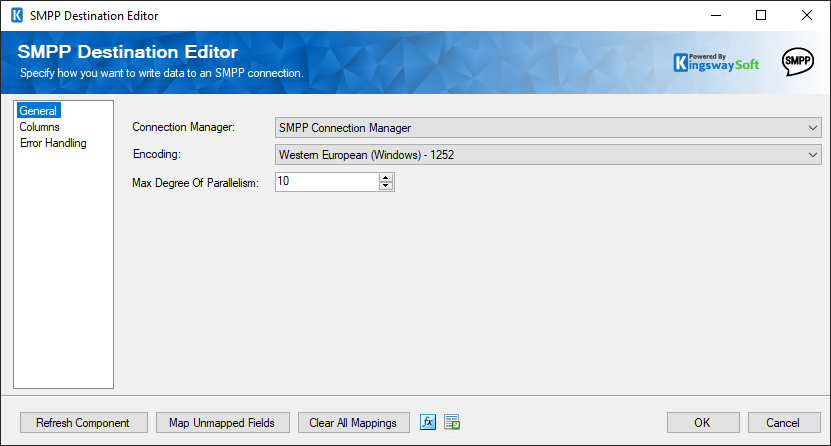Click the 'Connection Manager:' label
This screenshot has height=446, width=831.
(x=183, y=127)
